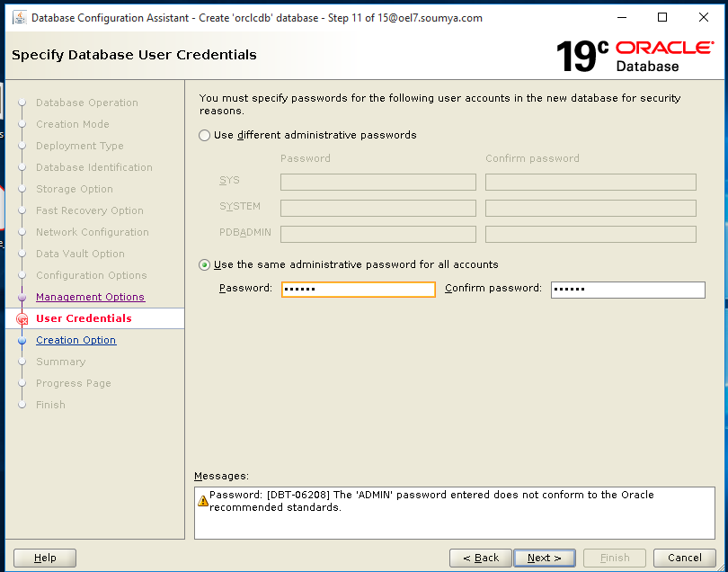Click the disabled Finish button
The image size is (728, 572).
(615, 558)
